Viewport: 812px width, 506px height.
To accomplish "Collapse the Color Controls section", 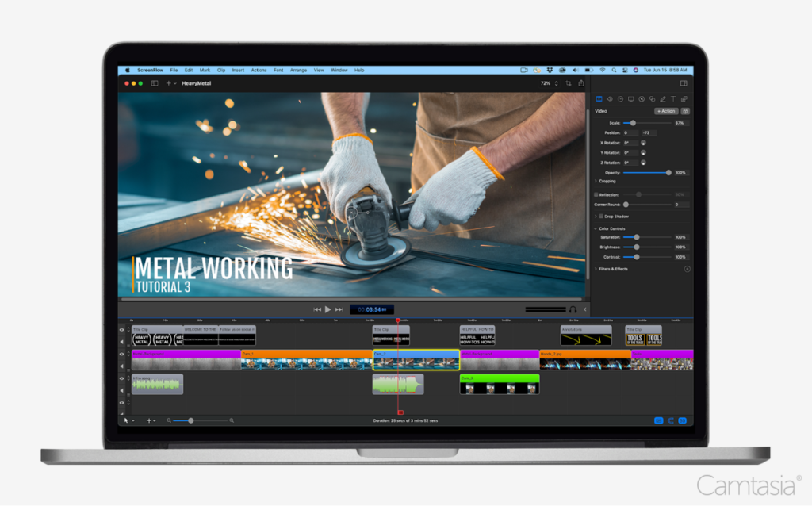I will point(595,228).
